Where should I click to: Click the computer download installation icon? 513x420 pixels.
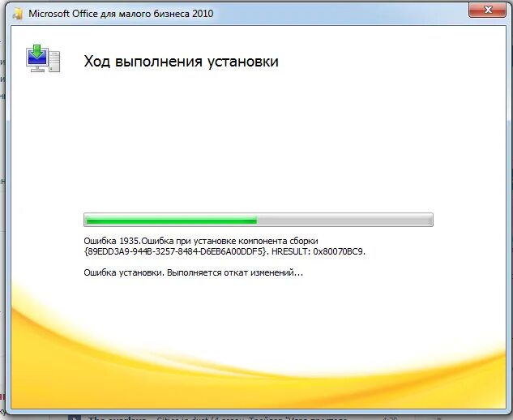[43, 58]
